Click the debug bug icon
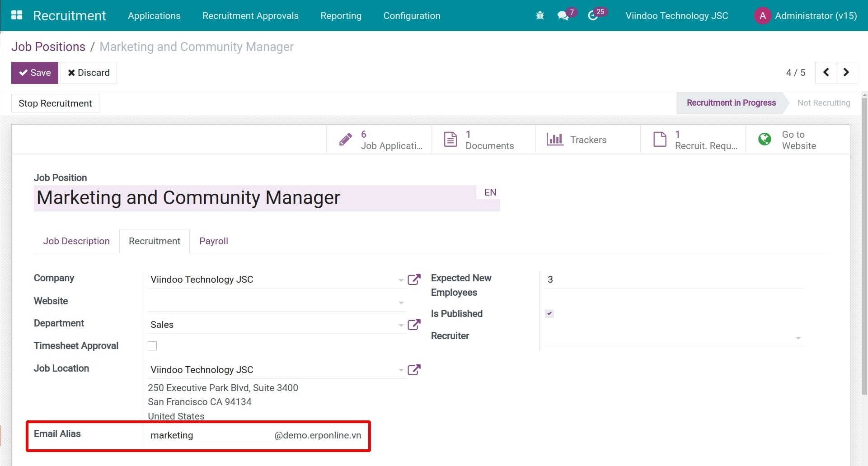The height and width of the screenshot is (466, 868). coord(540,16)
